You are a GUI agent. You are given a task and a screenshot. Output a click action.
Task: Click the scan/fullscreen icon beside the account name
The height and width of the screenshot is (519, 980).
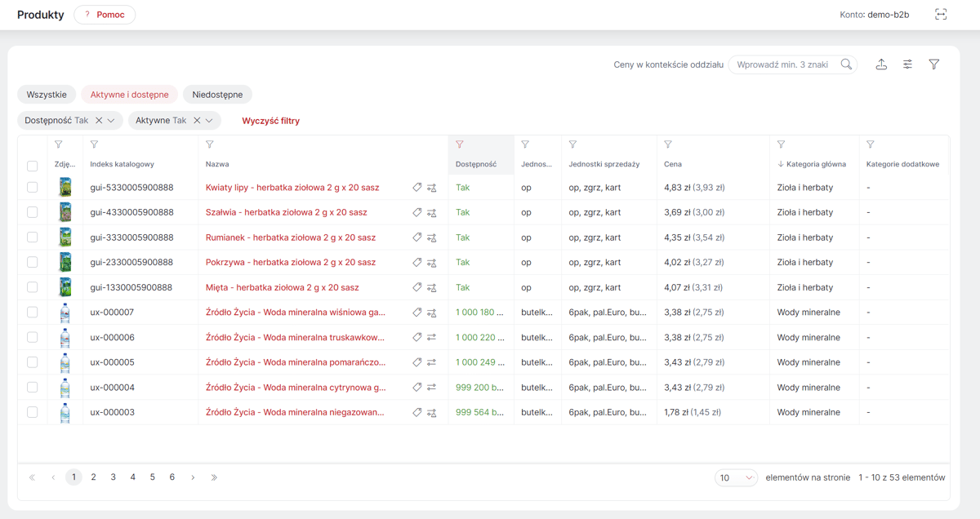click(x=941, y=15)
